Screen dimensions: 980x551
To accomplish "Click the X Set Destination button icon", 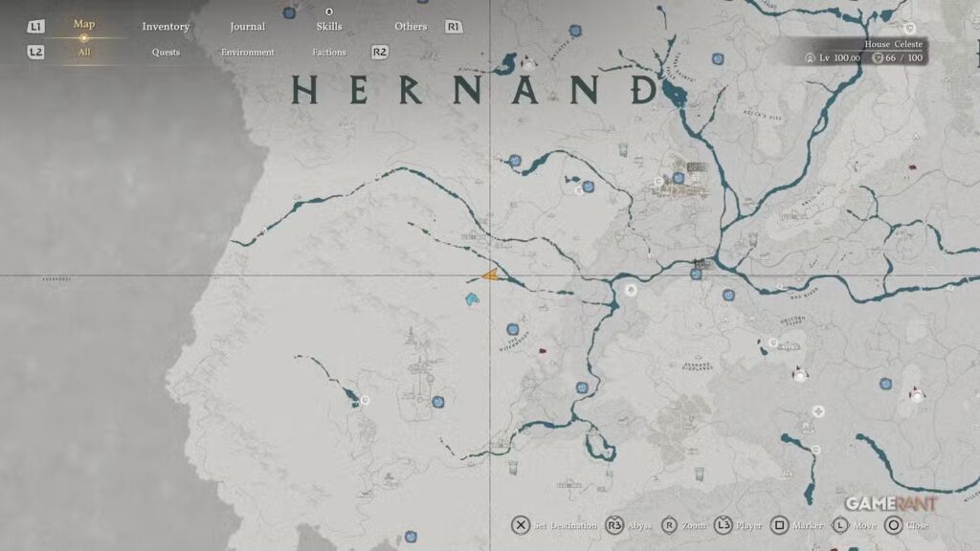I will (520, 525).
